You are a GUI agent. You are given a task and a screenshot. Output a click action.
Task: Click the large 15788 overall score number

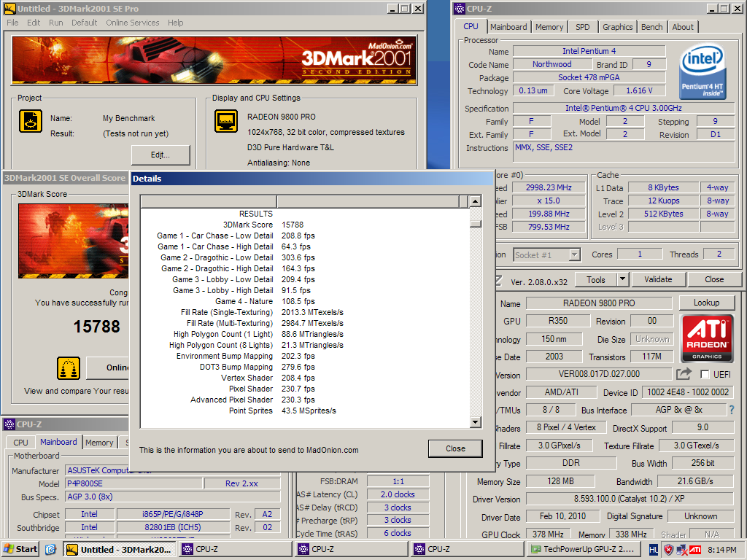click(x=97, y=327)
